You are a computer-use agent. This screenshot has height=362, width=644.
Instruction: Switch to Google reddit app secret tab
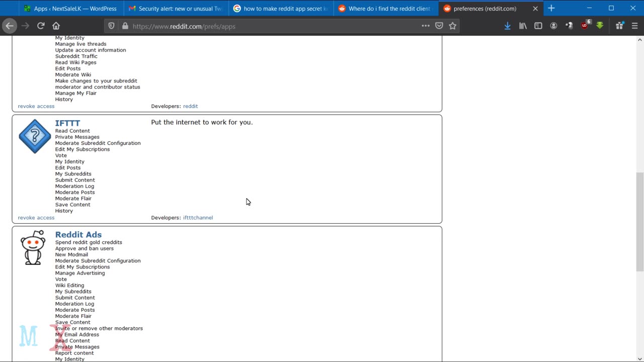[280, 9]
